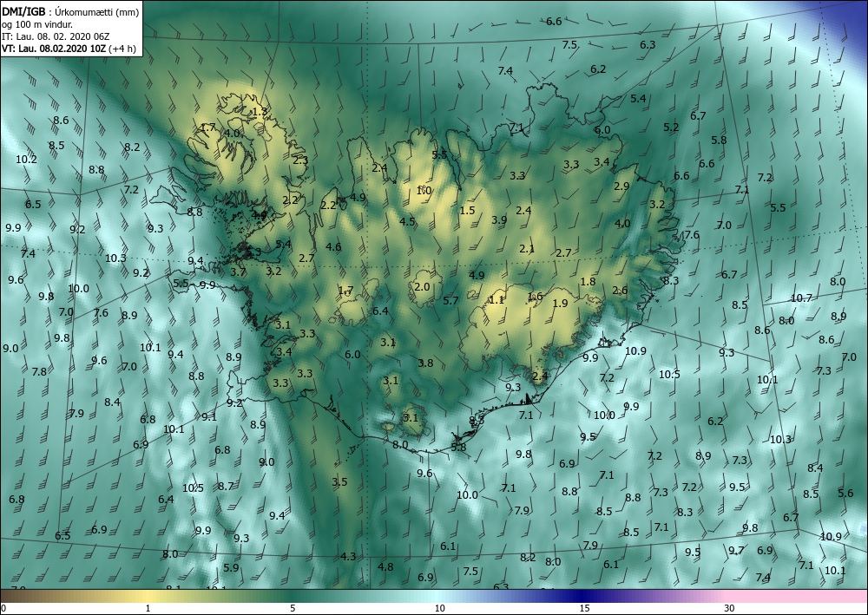
Task: Click the map value 4.5
Action: tap(407, 221)
